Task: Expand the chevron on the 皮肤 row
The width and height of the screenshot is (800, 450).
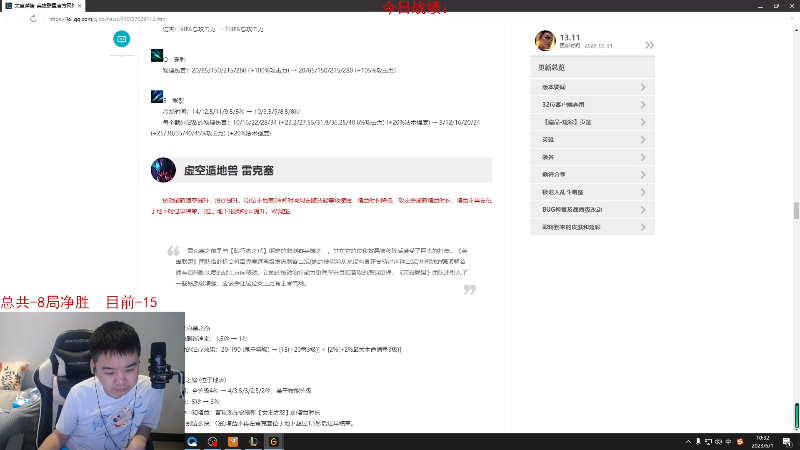Action: click(643, 122)
